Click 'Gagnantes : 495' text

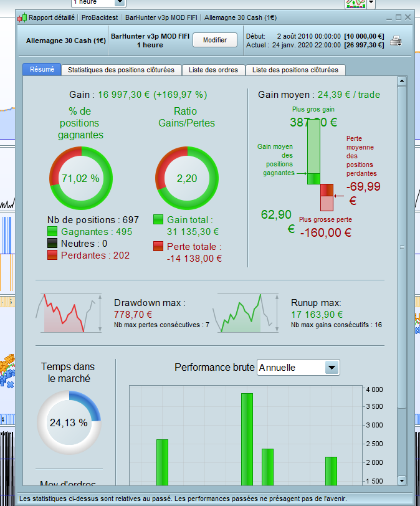click(x=97, y=232)
